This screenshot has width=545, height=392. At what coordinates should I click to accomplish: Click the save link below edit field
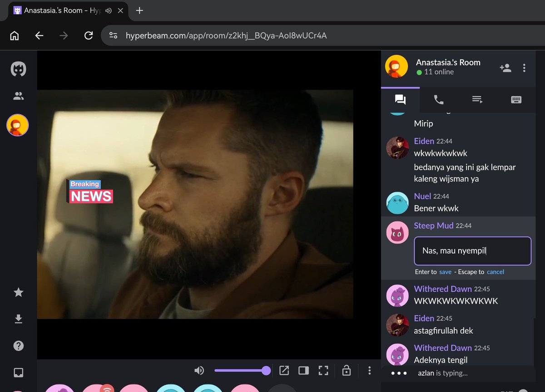pyautogui.click(x=445, y=272)
